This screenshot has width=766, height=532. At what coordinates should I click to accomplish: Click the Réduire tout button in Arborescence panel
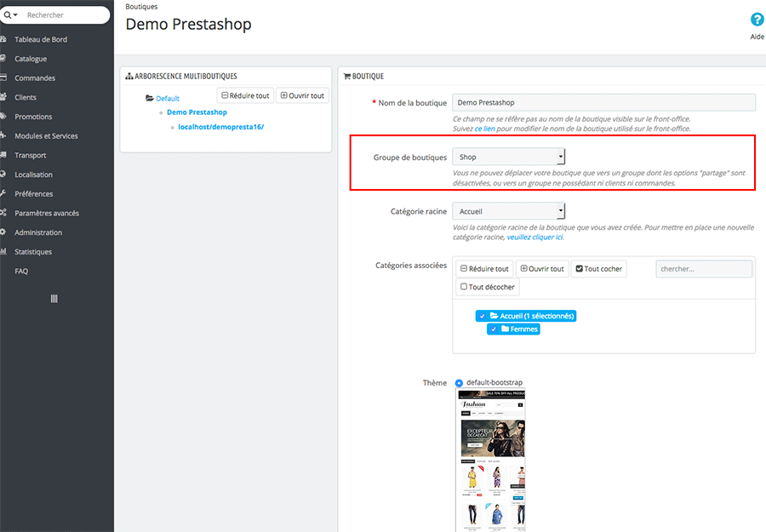(x=245, y=96)
